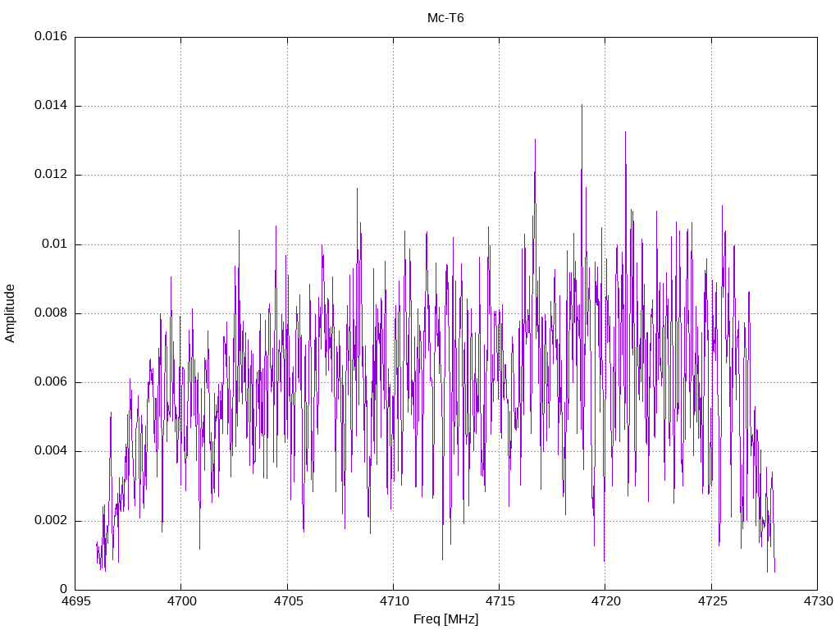
Task: Click the plot title Mc-T6
Action: pyautogui.click(x=445, y=18)
